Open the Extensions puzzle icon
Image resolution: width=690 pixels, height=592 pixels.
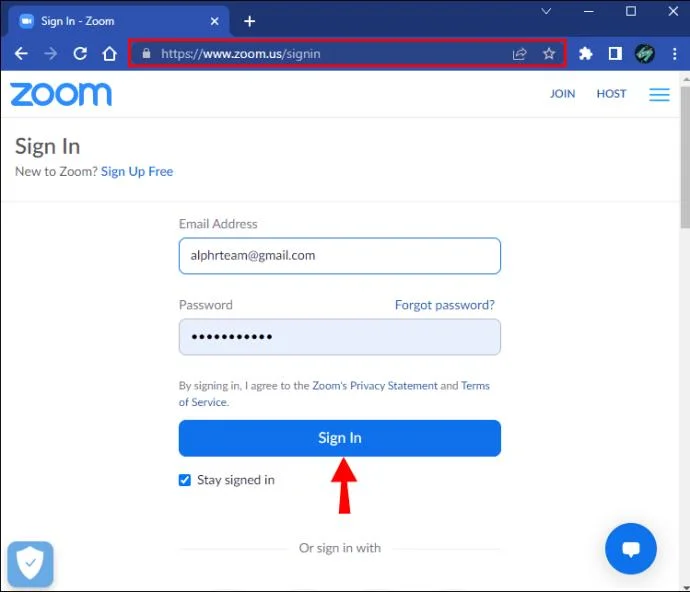[x=585, y=54]
